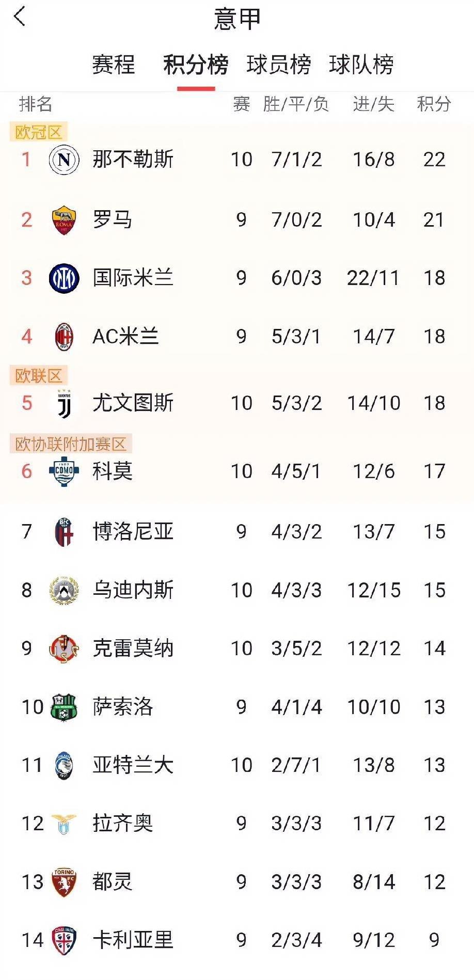Click the Roma club badge
Screen dimensions: 474x980
click(x=63, y=219)
